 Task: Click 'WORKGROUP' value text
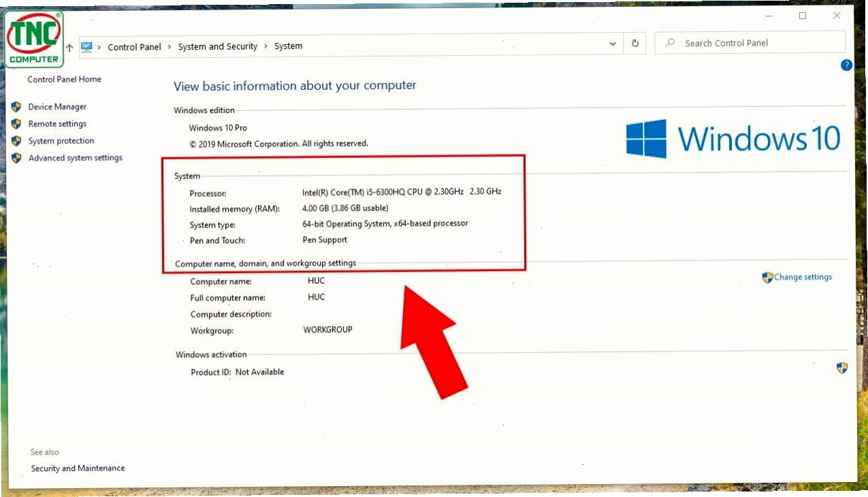point(328,330)
